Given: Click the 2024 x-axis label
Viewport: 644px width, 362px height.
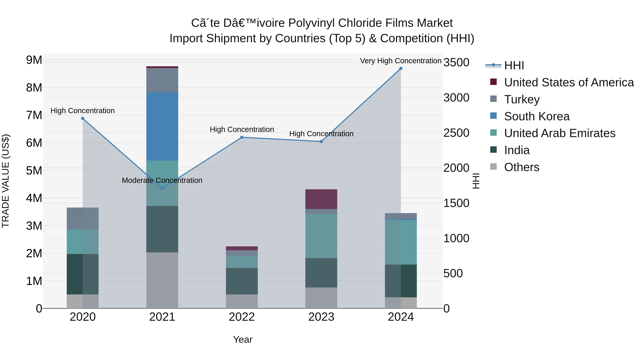Looking at the screenshot, I should (x=401, y=317).
